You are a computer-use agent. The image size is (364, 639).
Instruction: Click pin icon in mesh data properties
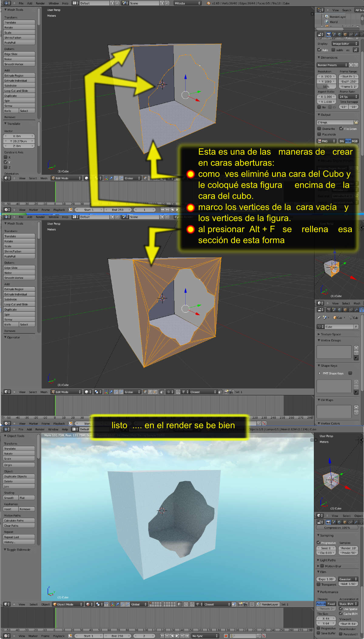click(x=319, y=317)
